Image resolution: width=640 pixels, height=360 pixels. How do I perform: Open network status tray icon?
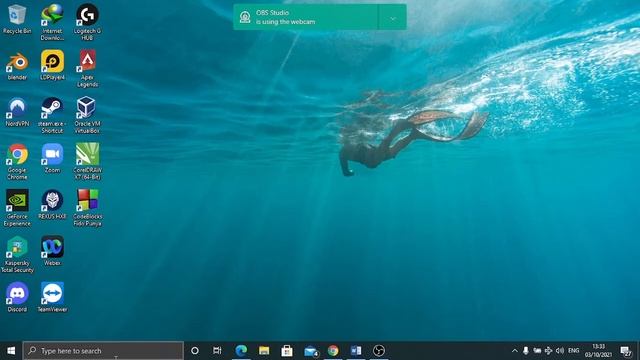tap(549, 351)
